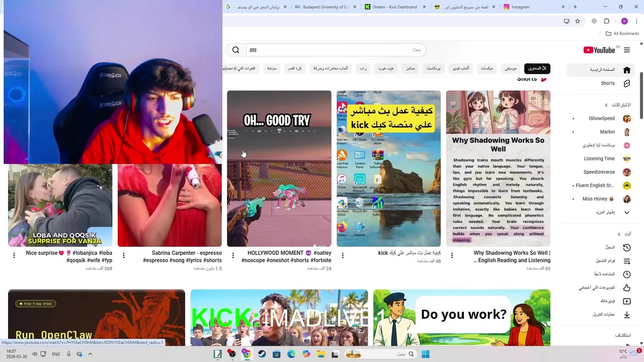Select the Mixes (ميكسات) filter chip
Image resolution: width=644 pixels, height=362 pixels.
(487, 68)
